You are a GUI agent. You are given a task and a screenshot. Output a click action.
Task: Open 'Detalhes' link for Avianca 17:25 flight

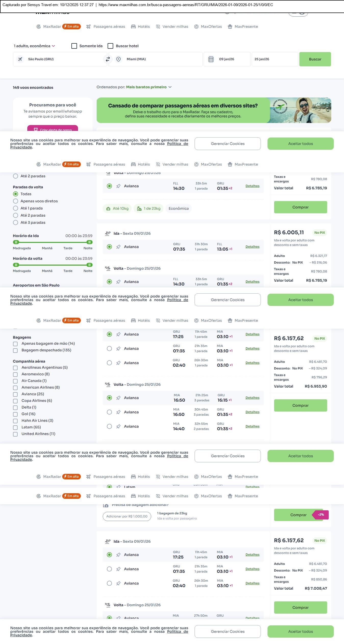pyautogui.click(x=252, y=334)
